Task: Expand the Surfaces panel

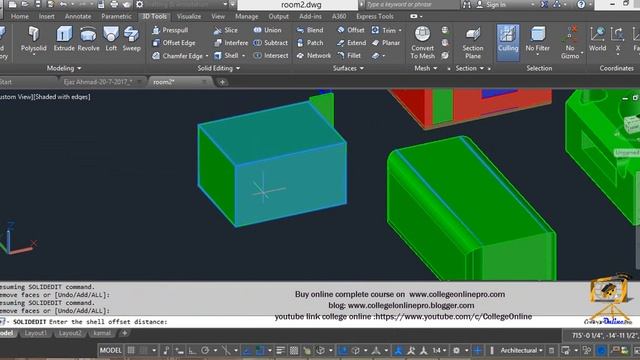Action: (348, 68)
